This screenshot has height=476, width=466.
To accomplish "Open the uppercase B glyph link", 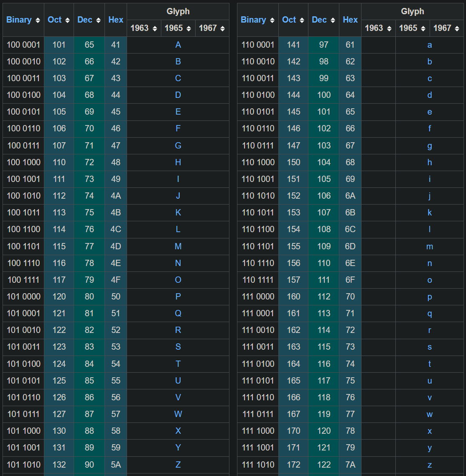I will (178, 61).
